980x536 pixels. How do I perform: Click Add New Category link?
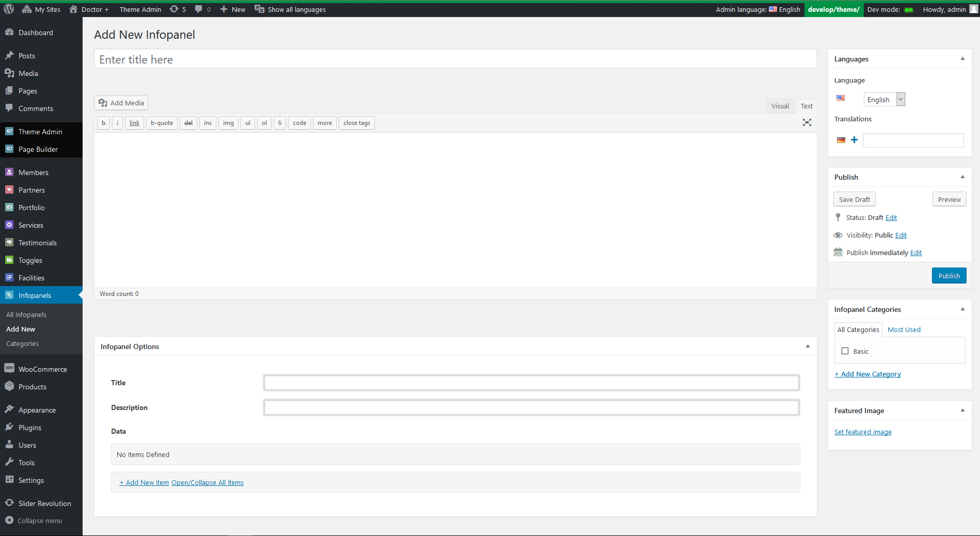(x=867, y=374)
